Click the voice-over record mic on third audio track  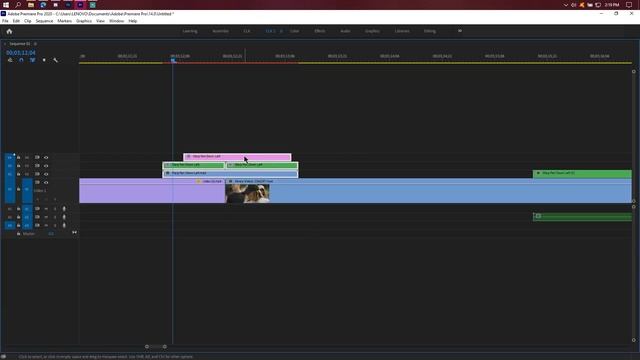tap(64, 225)
